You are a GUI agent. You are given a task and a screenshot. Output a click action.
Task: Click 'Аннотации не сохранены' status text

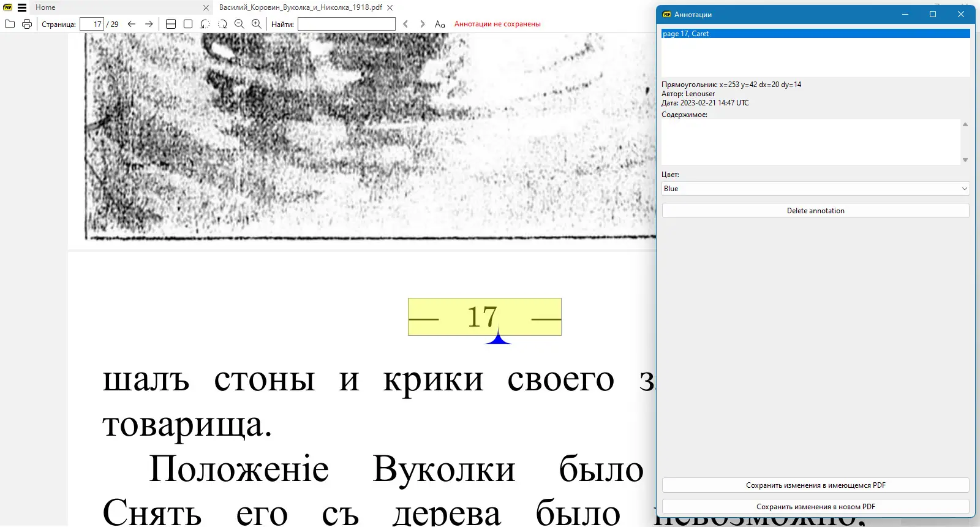[497, 24]
